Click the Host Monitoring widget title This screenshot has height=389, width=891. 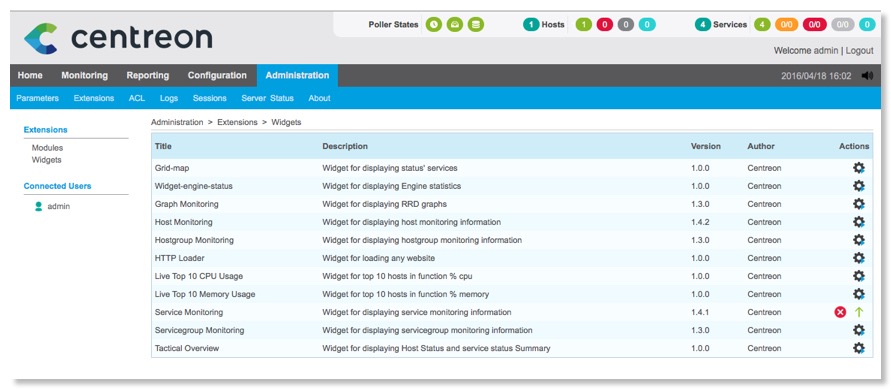(x=184, y=222)
